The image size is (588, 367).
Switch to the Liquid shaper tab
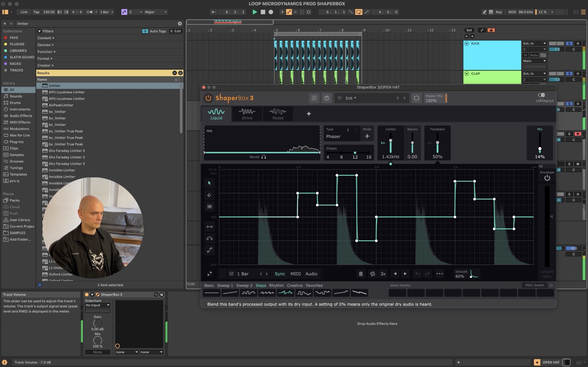point(216,114)
